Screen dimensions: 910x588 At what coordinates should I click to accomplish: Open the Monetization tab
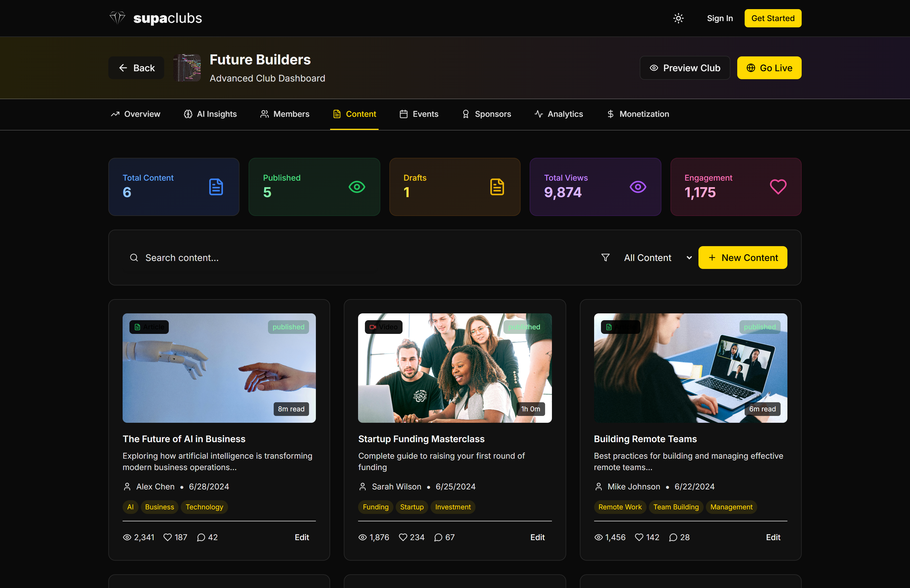[638, 114]
